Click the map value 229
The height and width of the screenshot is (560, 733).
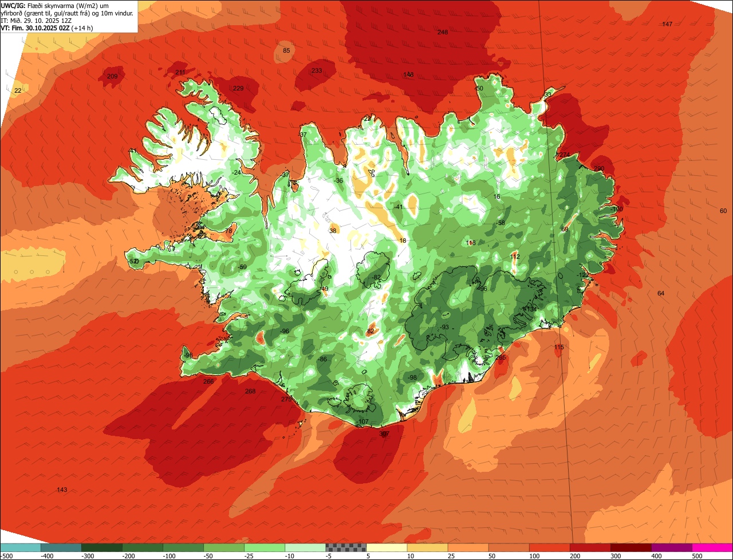pyautogui.click(x=238, y=88)
